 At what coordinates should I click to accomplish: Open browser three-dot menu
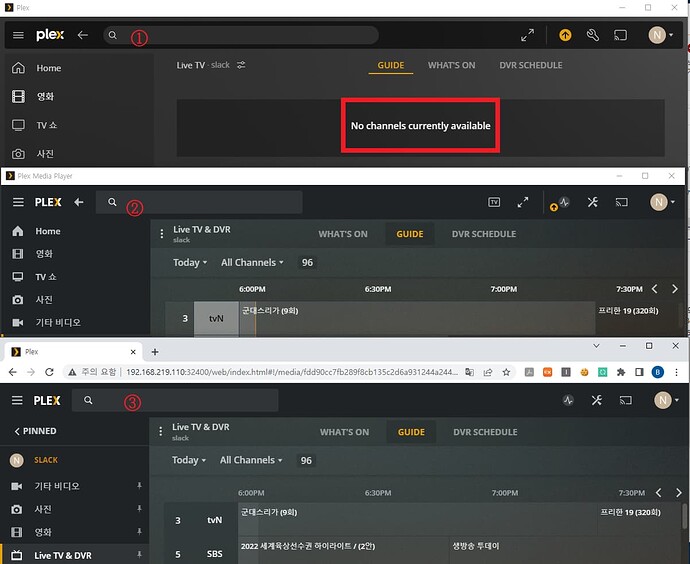click(x=676, y=372)
